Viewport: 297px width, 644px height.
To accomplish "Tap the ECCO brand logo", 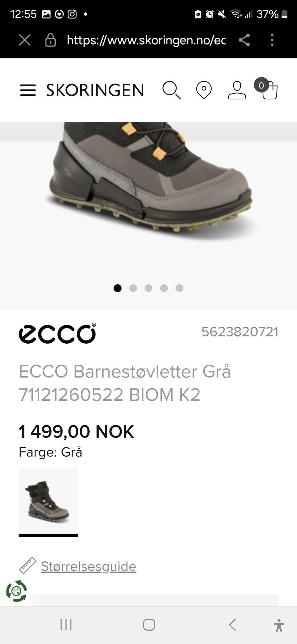I will pyautogui.click(x=58, y=333).
